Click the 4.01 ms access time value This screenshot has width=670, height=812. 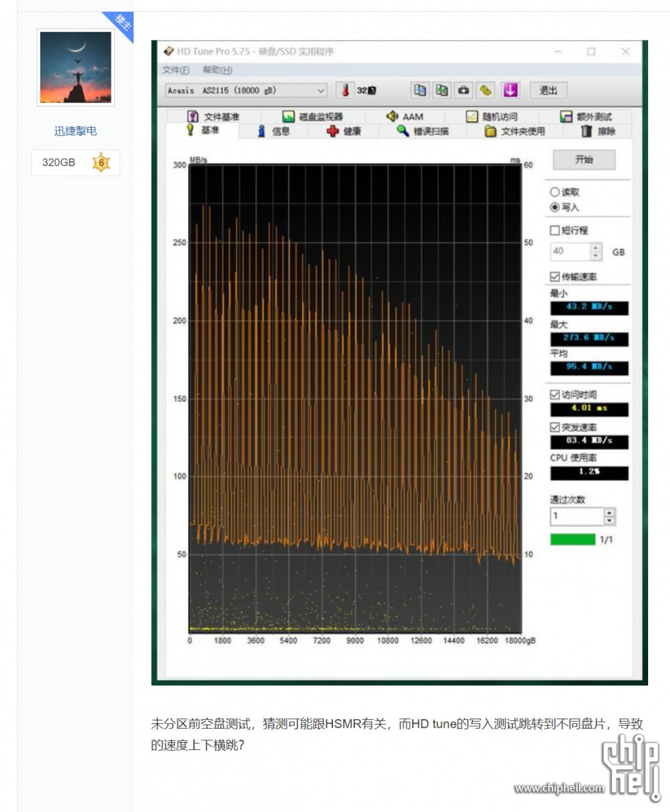point(589,409)
